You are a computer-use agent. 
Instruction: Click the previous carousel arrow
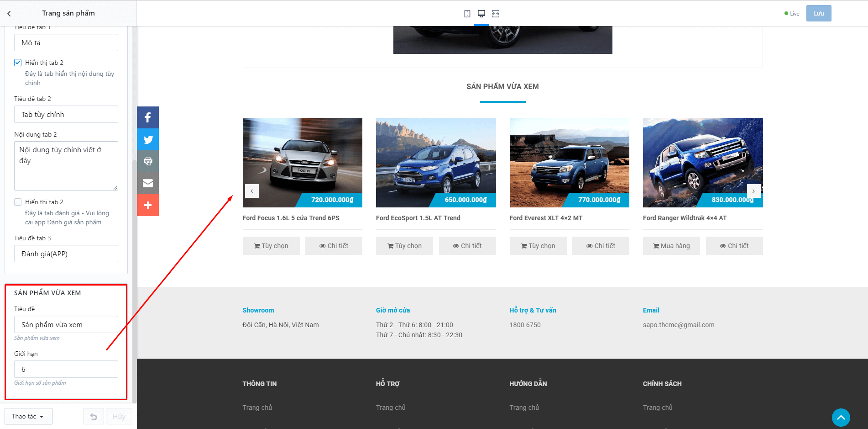pos(252,191)
